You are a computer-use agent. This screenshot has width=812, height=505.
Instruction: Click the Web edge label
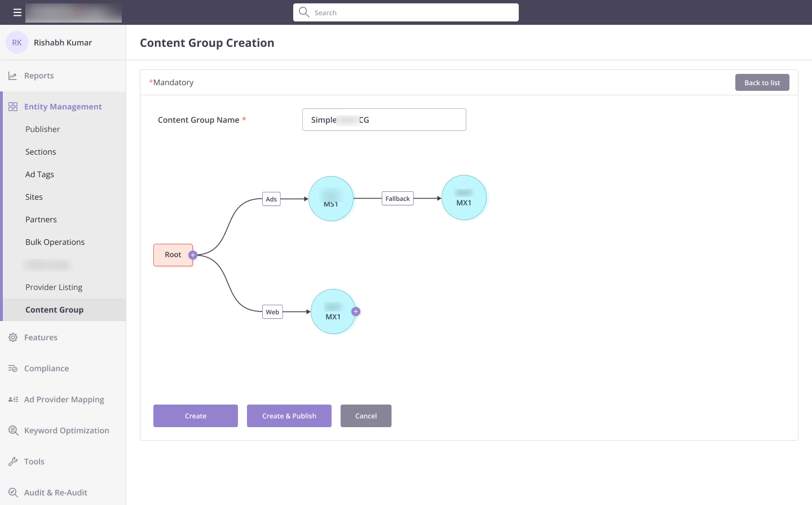click(x=272, y=312)
